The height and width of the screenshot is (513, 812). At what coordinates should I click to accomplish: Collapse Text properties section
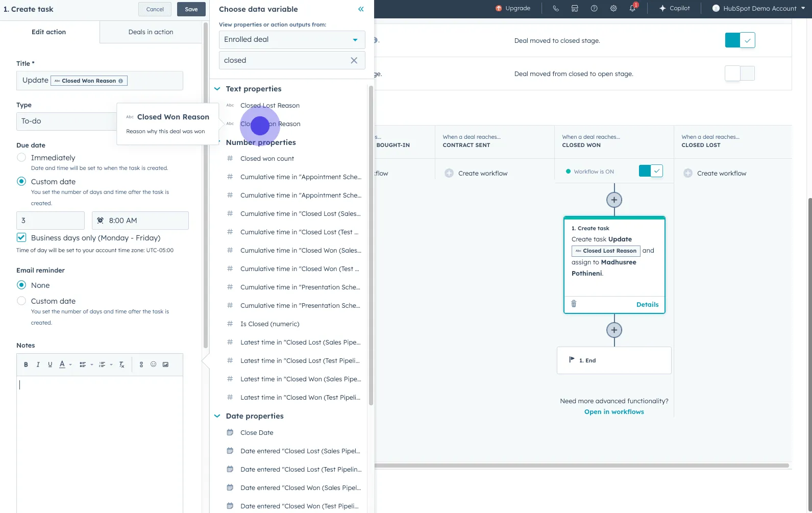click(x=217, y=89)
